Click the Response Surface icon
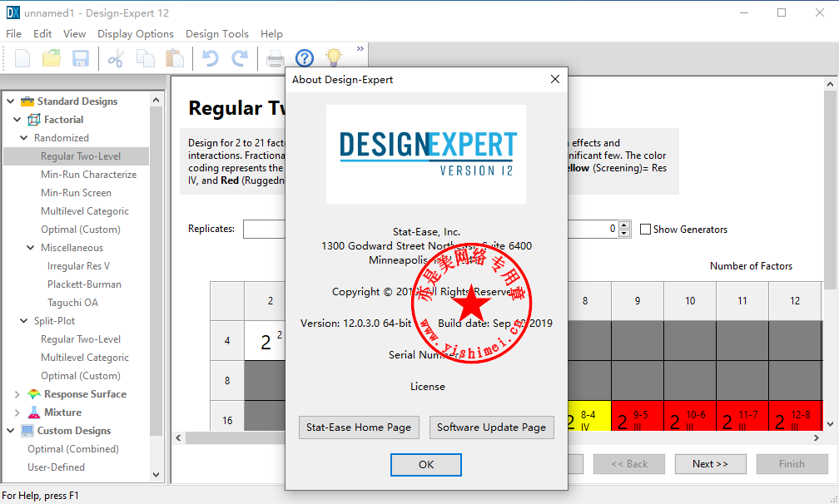 33,394
